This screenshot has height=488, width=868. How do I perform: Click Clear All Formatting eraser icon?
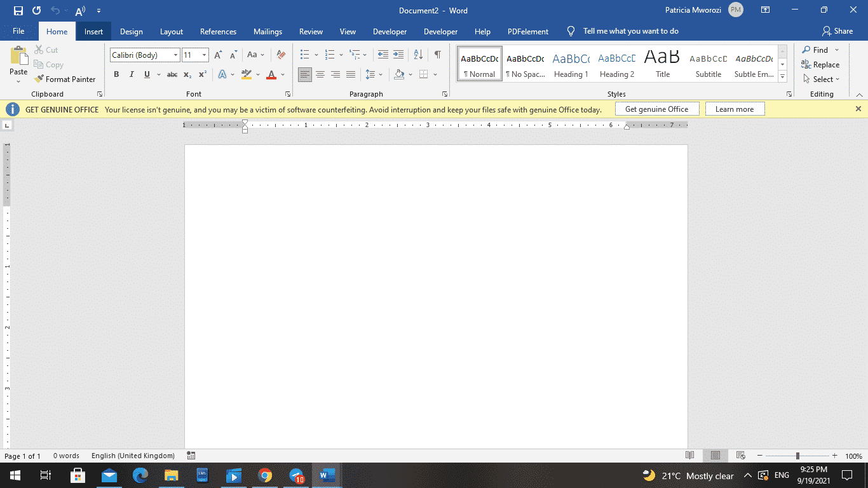coord(281,55)
